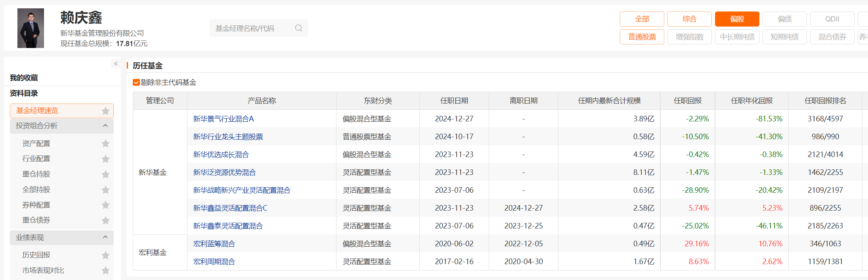Screen dimensions: 868x280
Task: Select the 全部 filter tab
Action: tap(642, 19)
